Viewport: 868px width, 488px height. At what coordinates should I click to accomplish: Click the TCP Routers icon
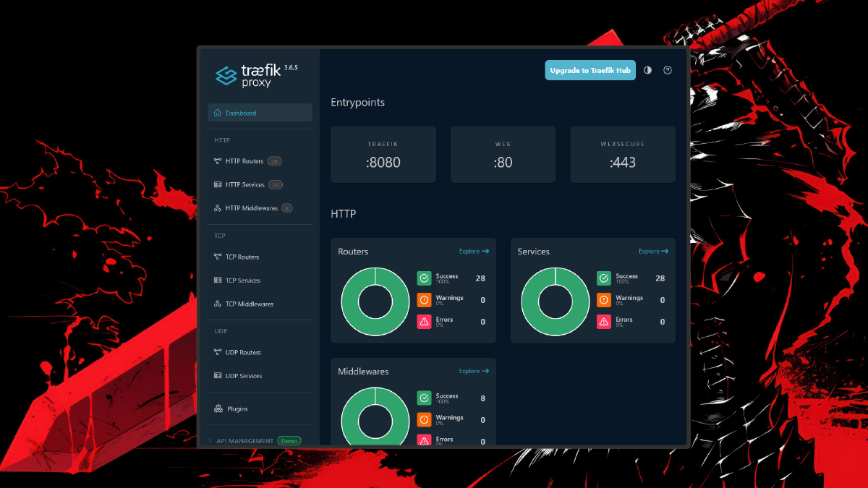coord(218,257)
